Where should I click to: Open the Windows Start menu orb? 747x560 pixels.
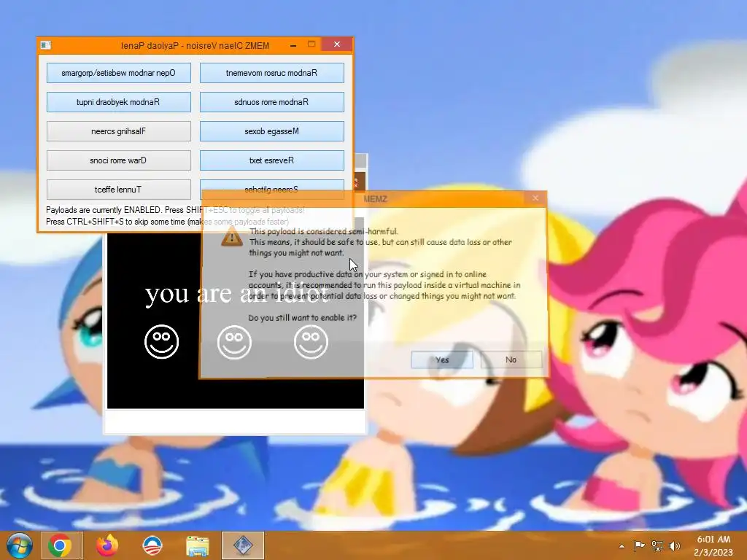pos(19,545)
